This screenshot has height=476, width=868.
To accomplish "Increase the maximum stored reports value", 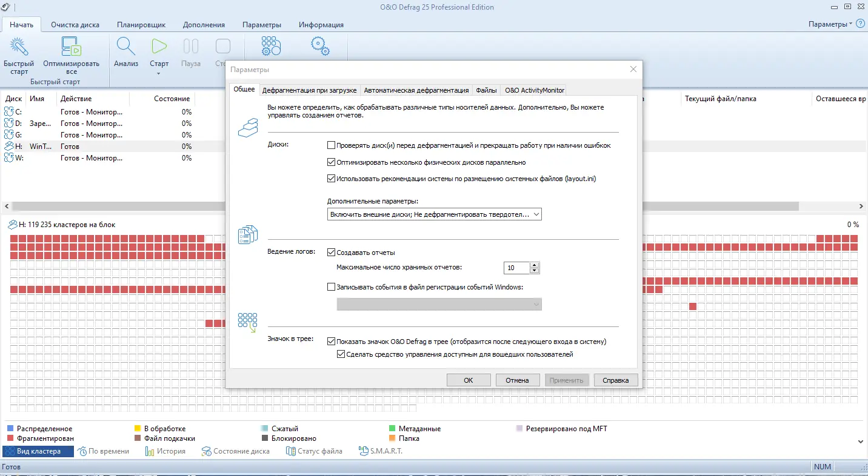I will tap(534, 265).
